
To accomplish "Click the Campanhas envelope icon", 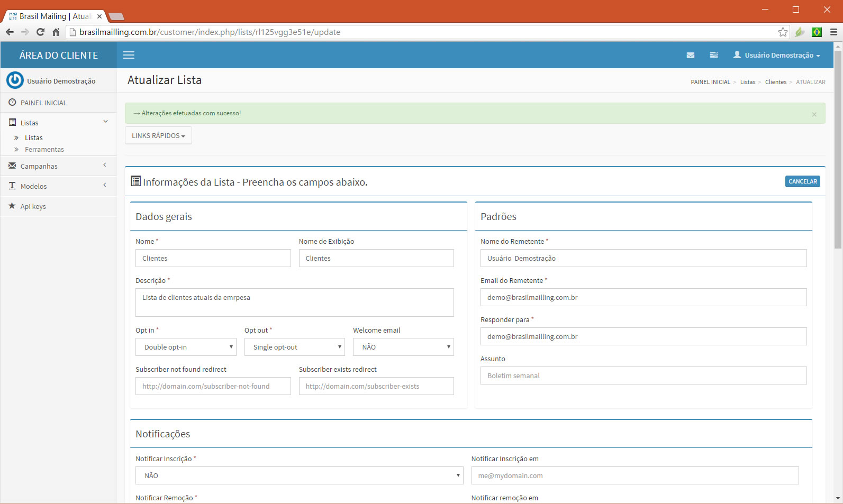I will 12,166.
